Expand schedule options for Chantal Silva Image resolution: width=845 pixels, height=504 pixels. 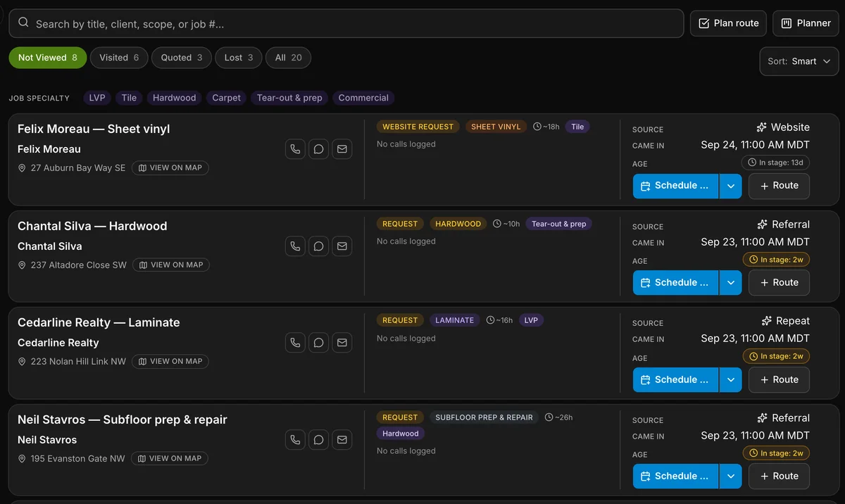[x=730, y=283]
